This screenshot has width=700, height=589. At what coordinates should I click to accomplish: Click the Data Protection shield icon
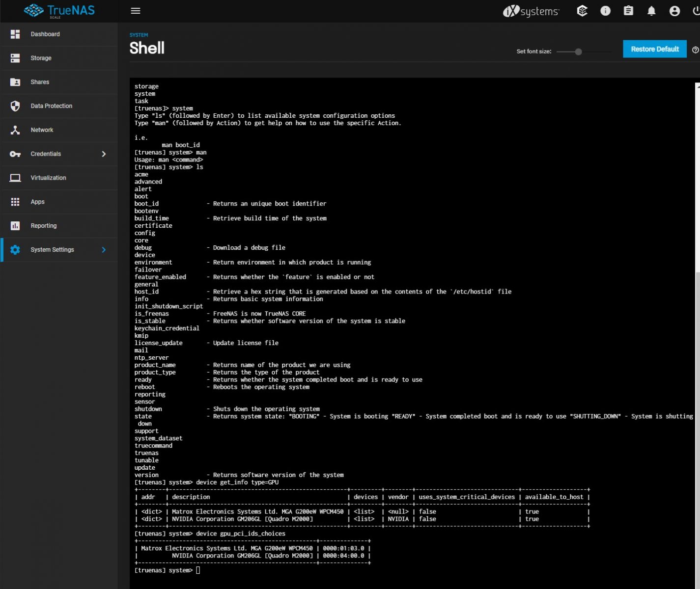(15, 106)
